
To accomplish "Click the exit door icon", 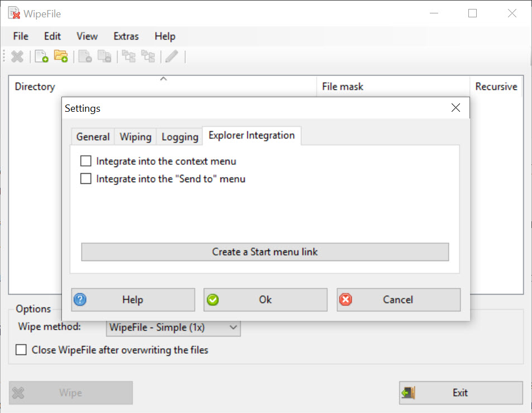I will coord(409,393).
